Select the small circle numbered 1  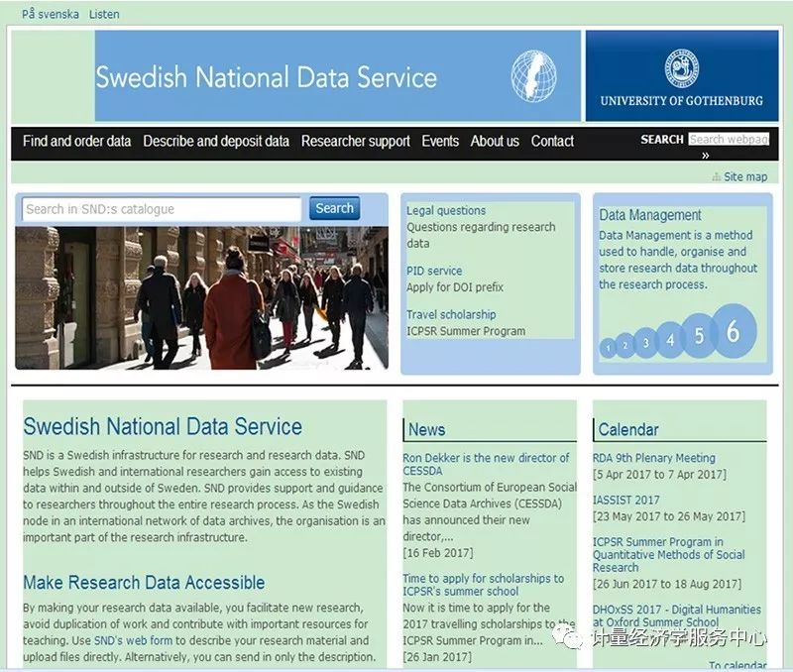607,348
